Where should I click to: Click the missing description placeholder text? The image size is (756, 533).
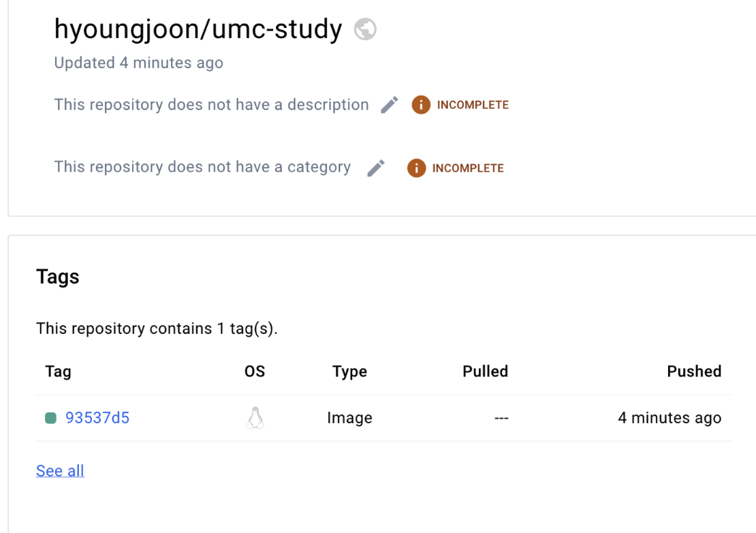click(x=211, y=105)
